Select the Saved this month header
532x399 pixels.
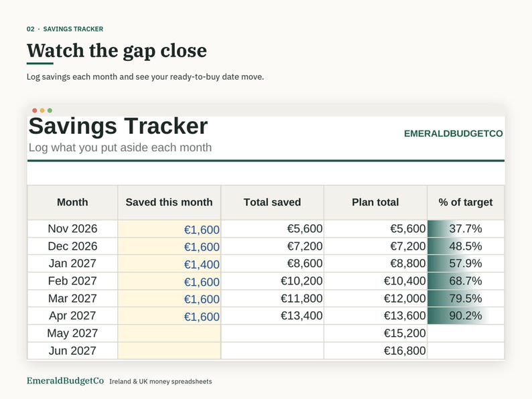pyautogui.click(x=169, y=202)
